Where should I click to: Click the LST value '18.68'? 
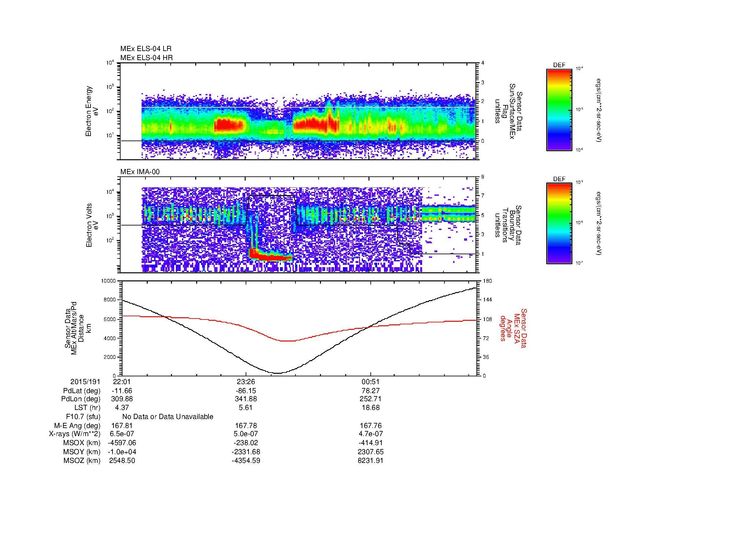click(x=370, y=408)
